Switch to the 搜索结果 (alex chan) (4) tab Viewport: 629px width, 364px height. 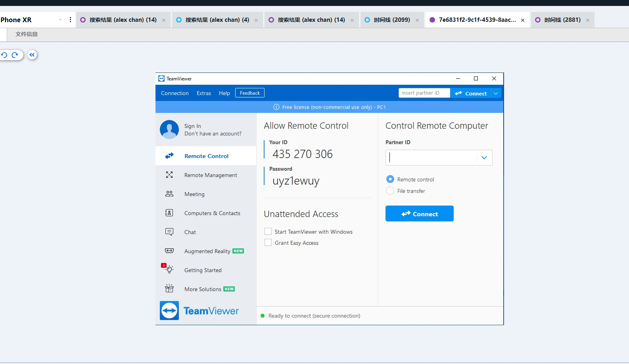(x=217, y=20)
